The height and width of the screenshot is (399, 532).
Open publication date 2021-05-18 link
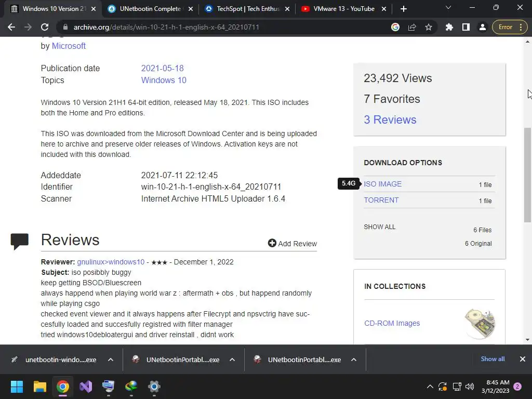point(162,68)
